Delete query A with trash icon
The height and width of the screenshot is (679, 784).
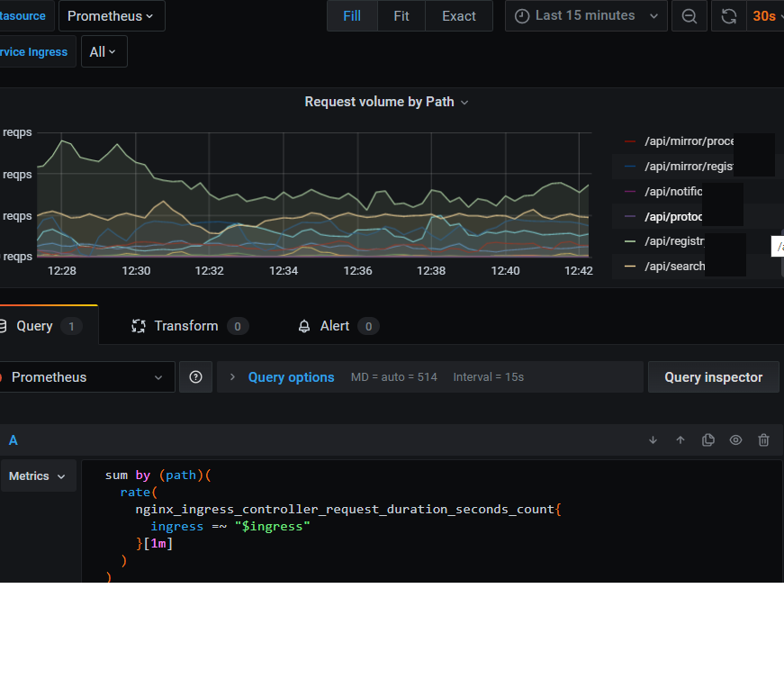pos(763,440)
